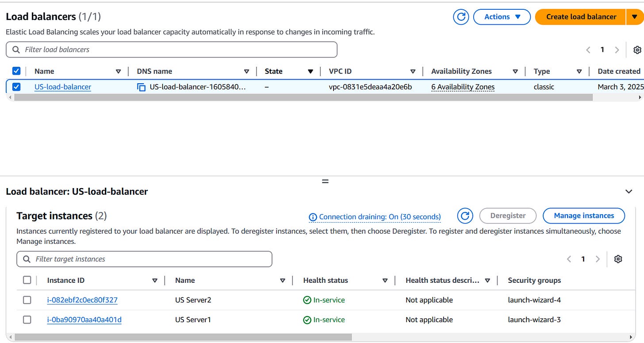Open the Create load balancer dropdown arrow
The height and width of the screenshot is (343, 644).
click(x=636, y=16)
